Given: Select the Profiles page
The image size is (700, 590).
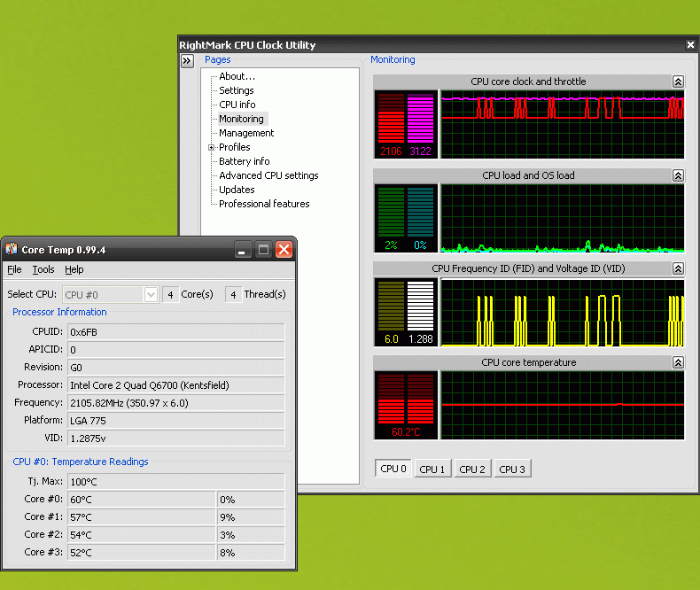Looking at the screenshot, I should click(235, 147).
